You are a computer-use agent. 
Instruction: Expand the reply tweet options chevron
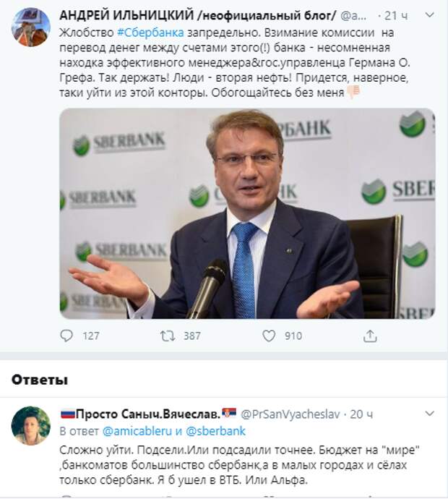[430, 413]
